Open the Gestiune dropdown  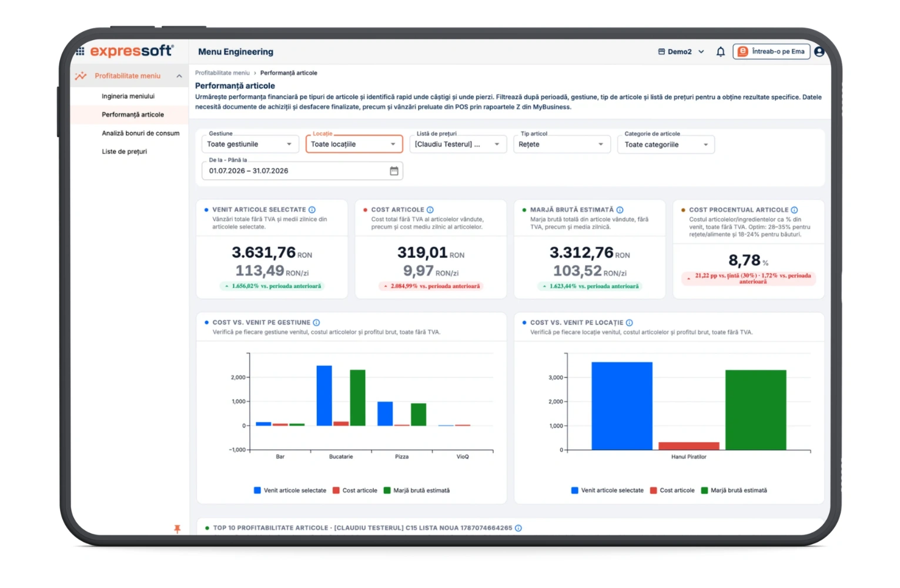point(250,144)
